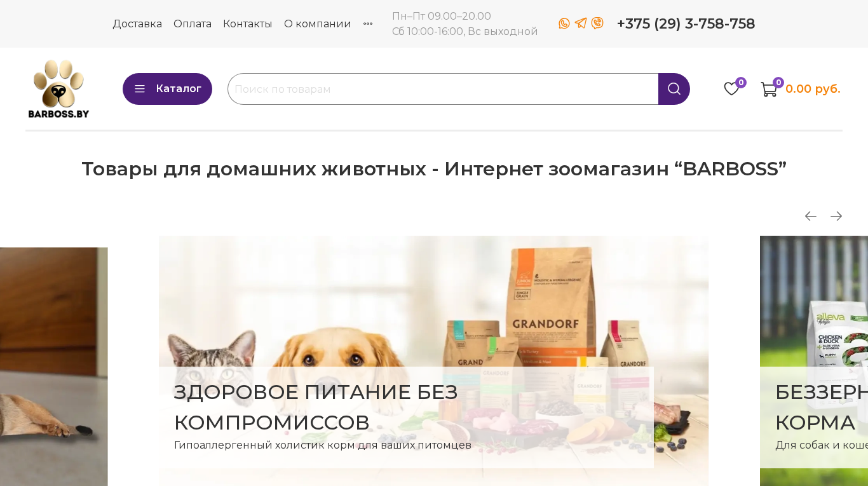Expand more menu items with three dots
The width and height of the screenshot is (868, 488).
click(x=368, y=24)
